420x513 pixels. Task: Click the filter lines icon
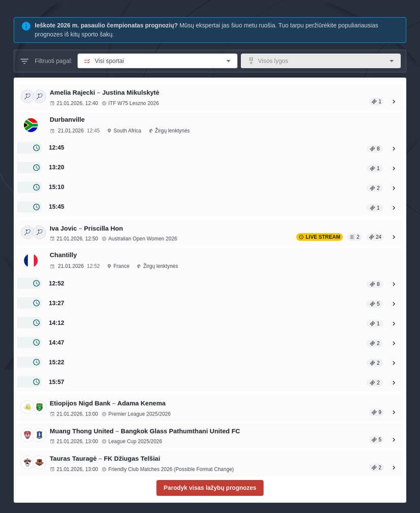click(x=24, y=61)
